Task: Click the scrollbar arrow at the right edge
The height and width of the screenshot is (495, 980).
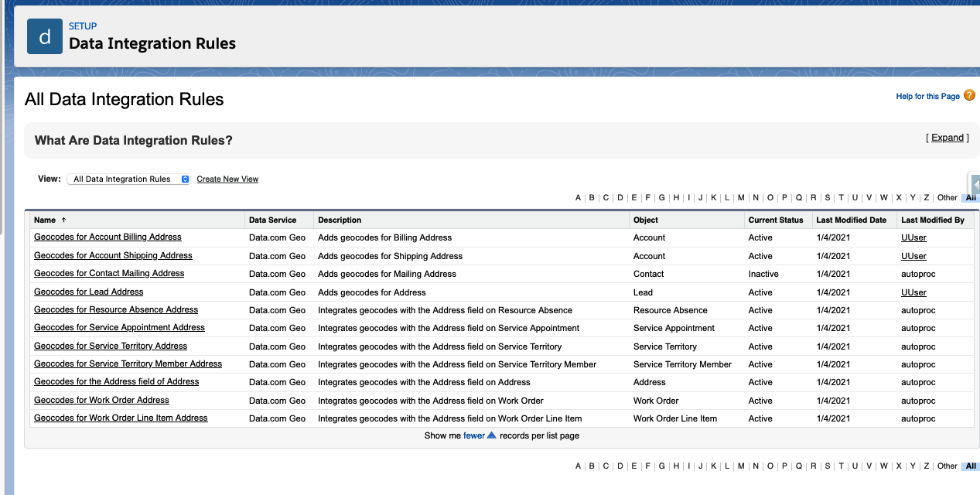Action: click(975, 184)
